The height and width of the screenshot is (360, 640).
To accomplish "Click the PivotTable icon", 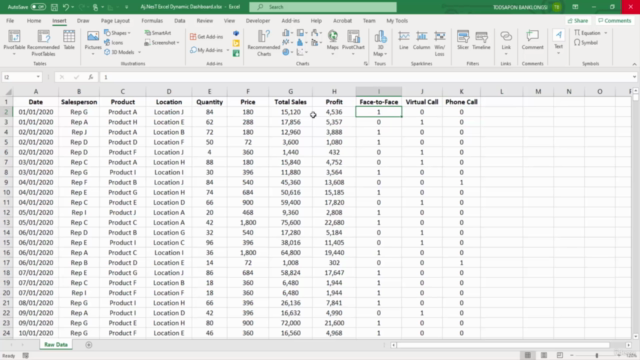I will [14, 42].
